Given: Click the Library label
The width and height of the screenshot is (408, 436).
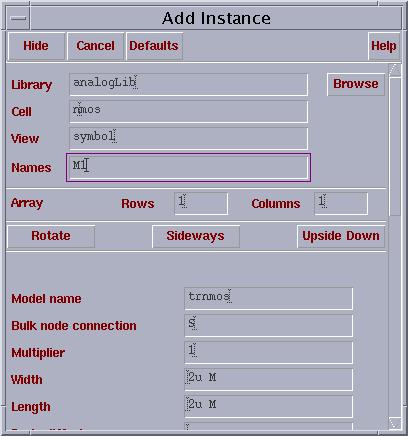Looking at the screenshot, I should pyautogui.click(x=32, y=85).
